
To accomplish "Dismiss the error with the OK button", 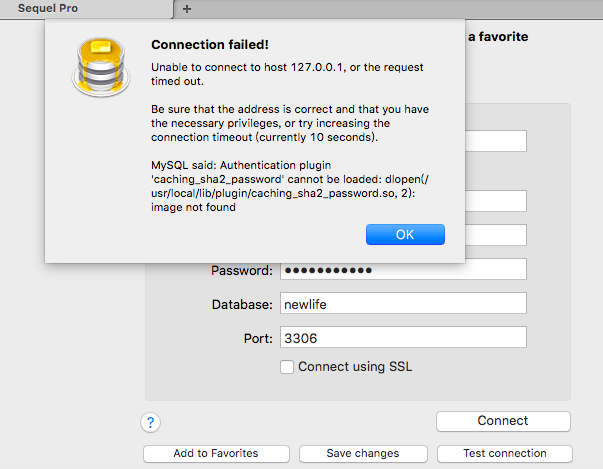I will [x=405, y=235].
